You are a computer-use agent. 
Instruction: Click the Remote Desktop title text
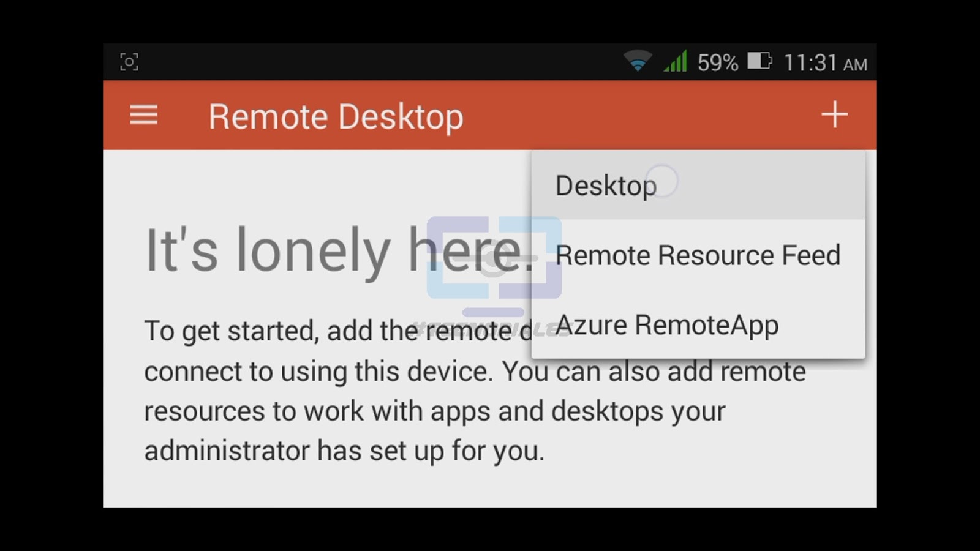336,116
